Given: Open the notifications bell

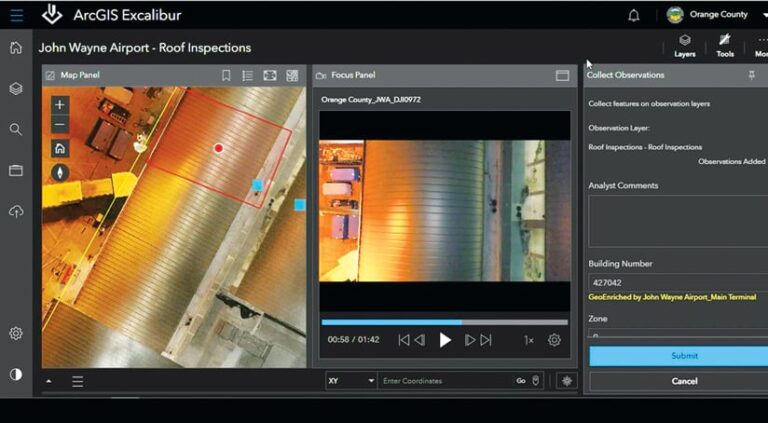Looking at the screenshot, I should tap(634, 15).
